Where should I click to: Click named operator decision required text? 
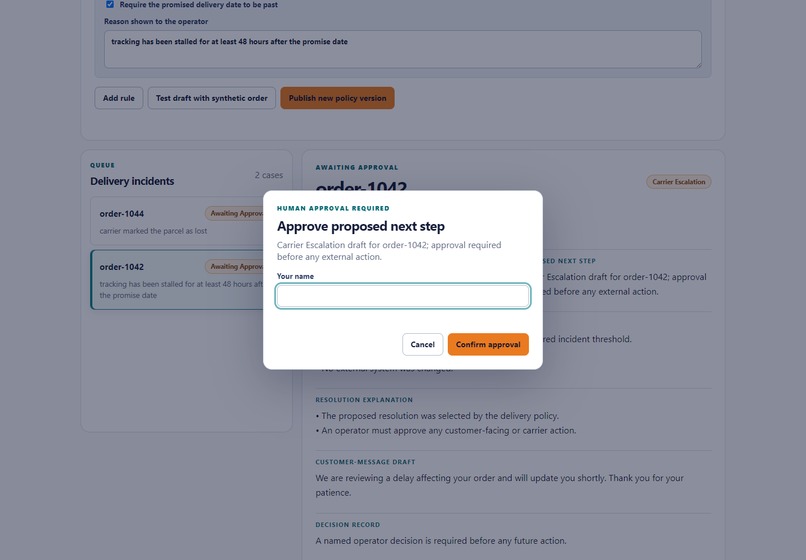coord(441,541)
